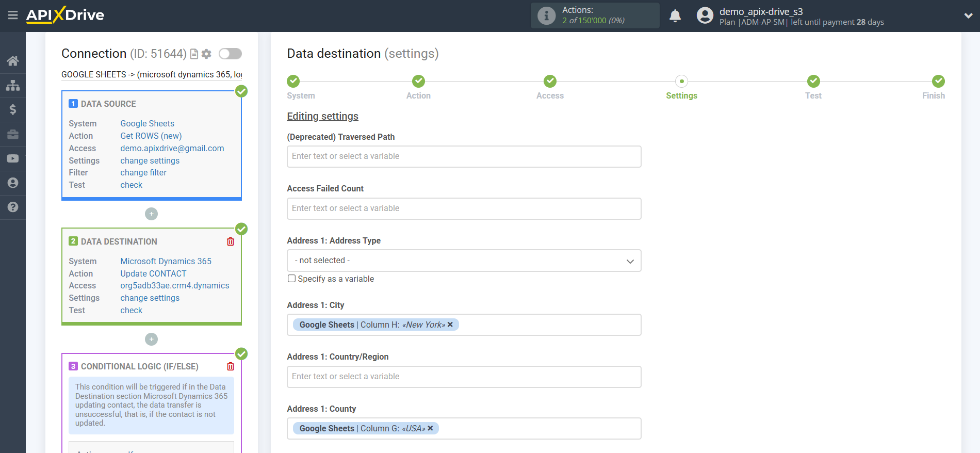Click the Editing settings heading
Viewport: 980px width, 453px height.
click(322, 116)
